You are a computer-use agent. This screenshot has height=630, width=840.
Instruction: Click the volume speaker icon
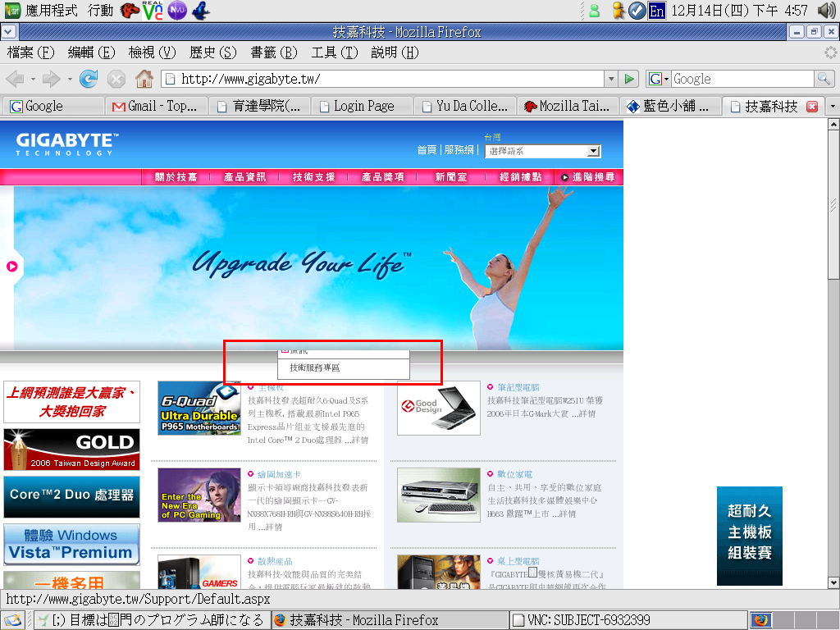(826, 11)
